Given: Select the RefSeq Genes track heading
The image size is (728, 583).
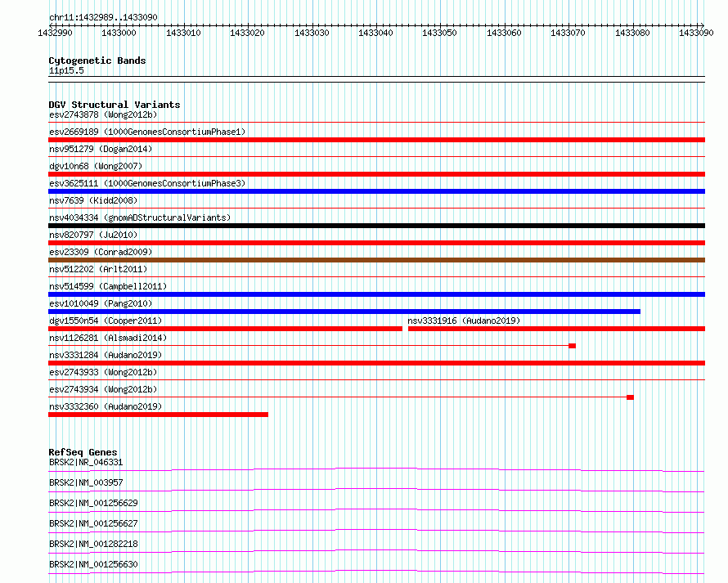Looking at the screenshot, I should (x=83, y=452).
